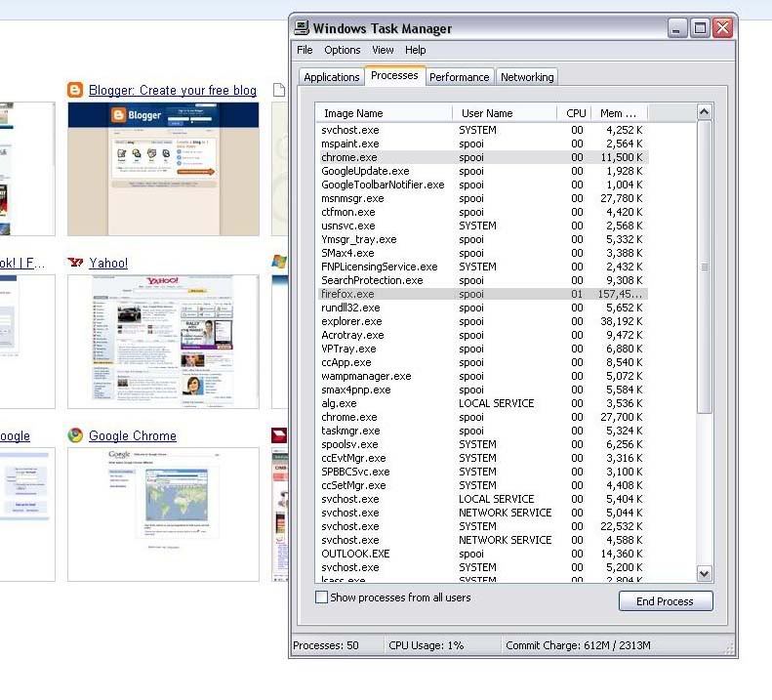772x700 pixels.
Task: Click the Yahoo favicon icon
Action: pyautogui.click(x=75, y=262)
